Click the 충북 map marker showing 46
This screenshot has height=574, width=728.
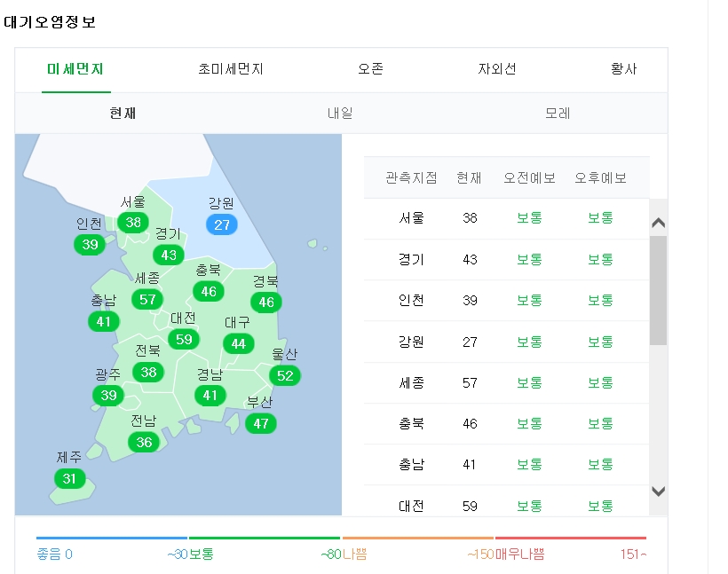tap(209, 291)
